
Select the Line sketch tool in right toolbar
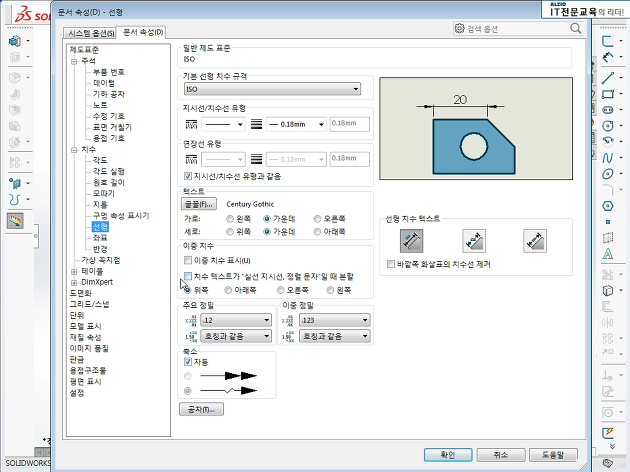coord(608,78)
